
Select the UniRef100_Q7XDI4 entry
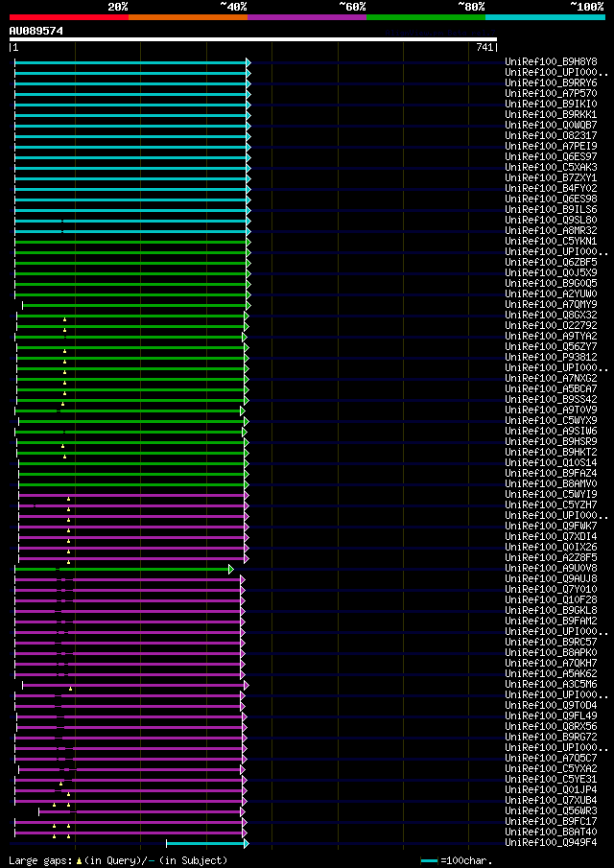(551, 536)
